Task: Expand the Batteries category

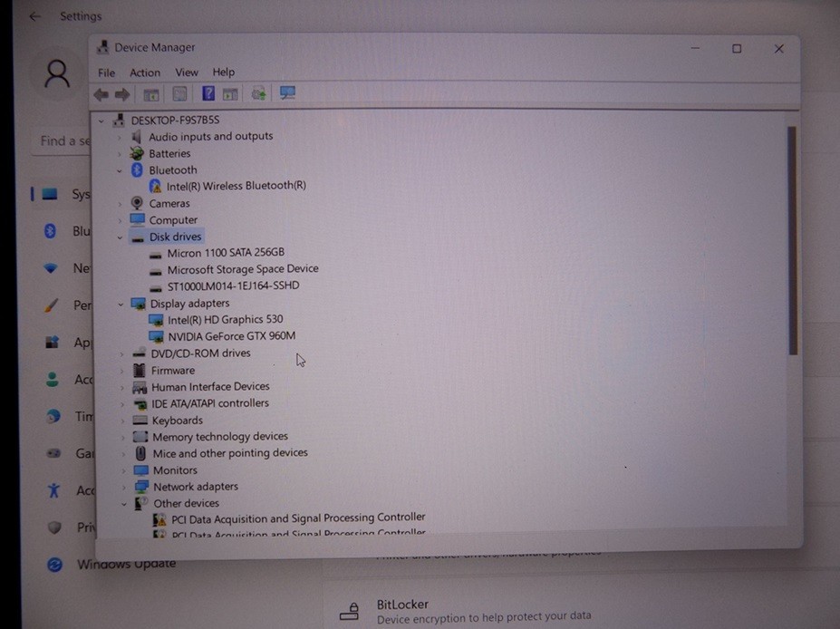Action: point(120,154)
